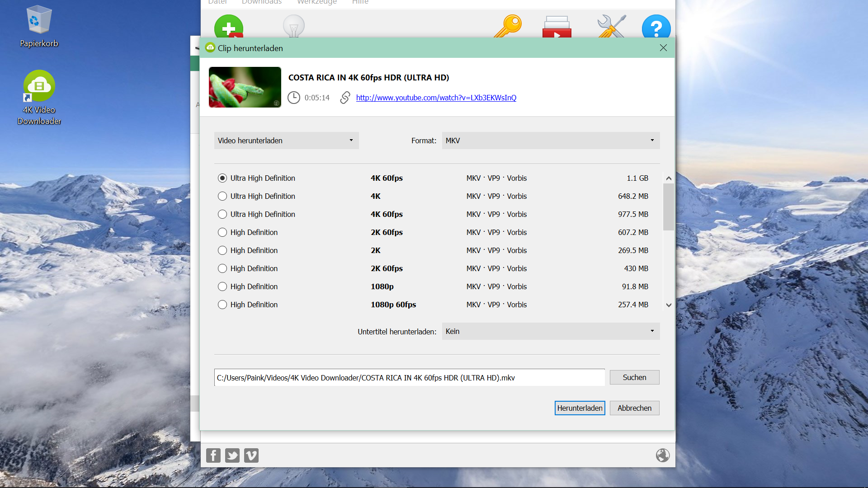
Task: Click the file path input field
Action: click(x=409, y=377)
